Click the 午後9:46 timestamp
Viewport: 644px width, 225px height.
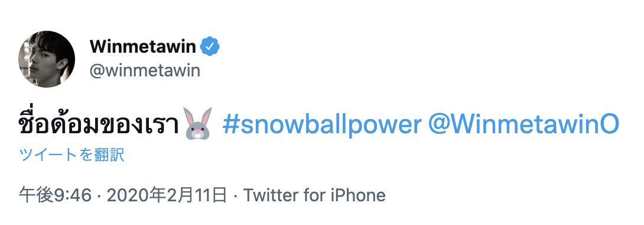pos(55,195)
